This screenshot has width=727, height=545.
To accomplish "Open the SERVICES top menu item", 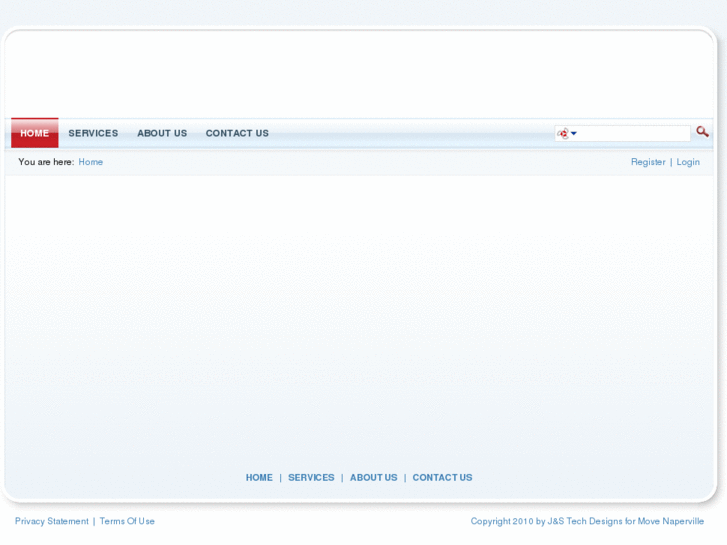I will pos(93,133).
